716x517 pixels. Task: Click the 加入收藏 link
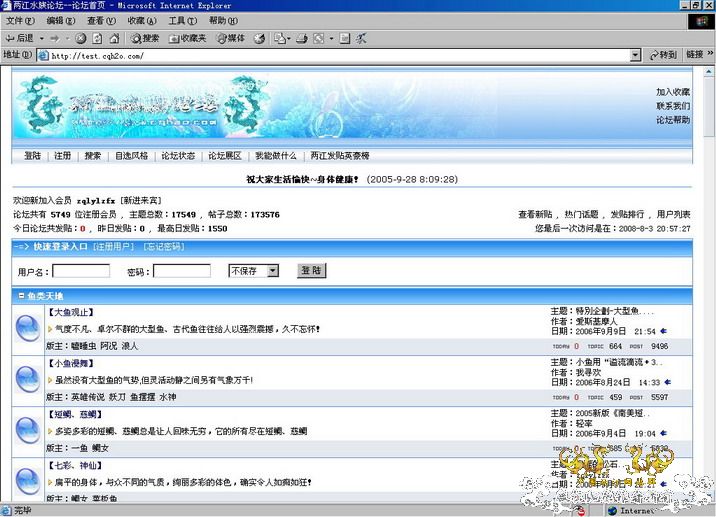pos(673,92)
